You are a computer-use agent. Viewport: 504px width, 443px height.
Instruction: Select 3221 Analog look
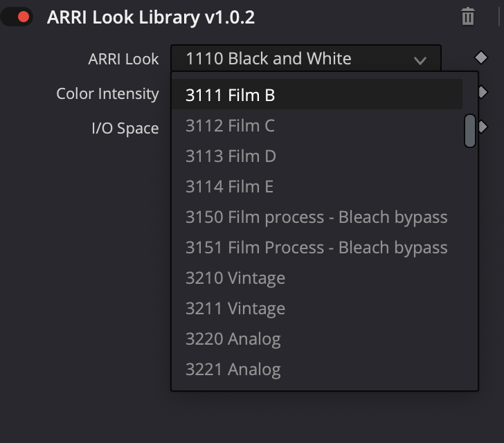click(317, 370)
